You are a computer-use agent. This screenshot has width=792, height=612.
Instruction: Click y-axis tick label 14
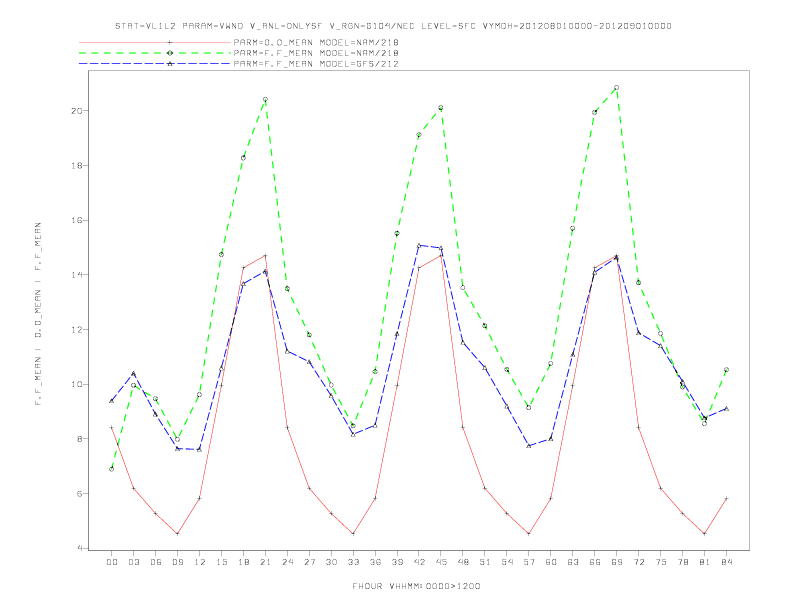78,275
